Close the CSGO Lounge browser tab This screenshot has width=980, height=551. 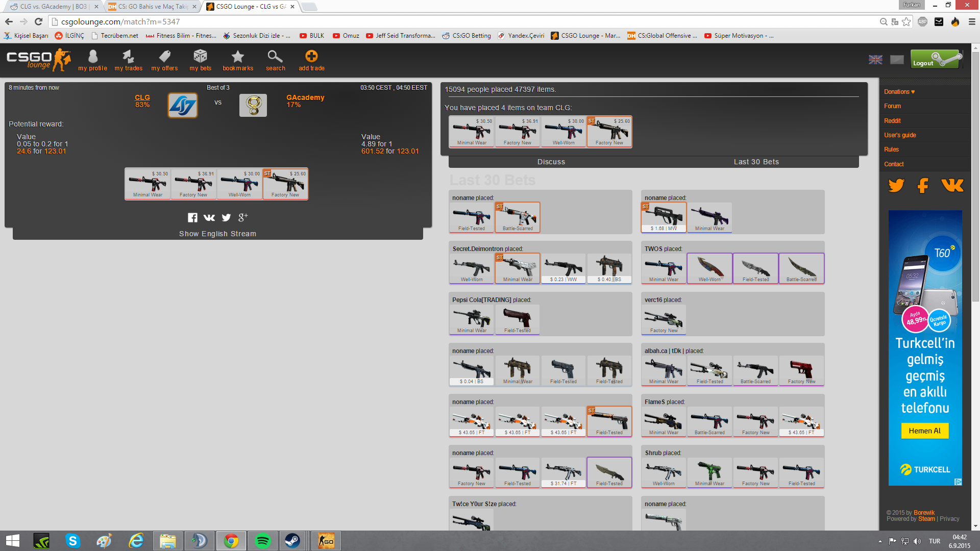(292, 7)
